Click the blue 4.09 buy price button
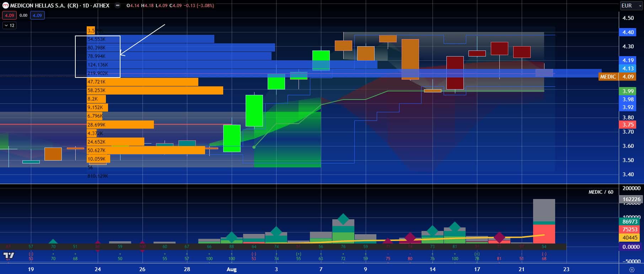 click(x=37, y=15)
